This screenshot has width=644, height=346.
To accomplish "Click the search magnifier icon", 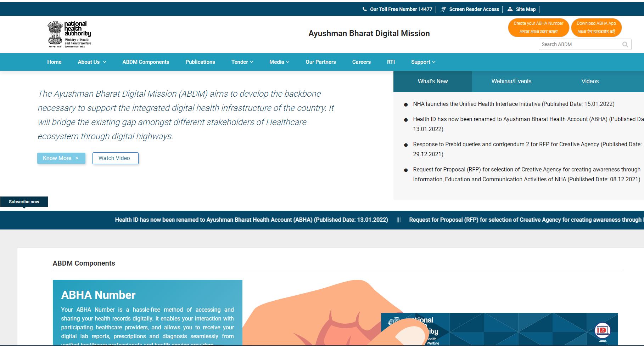I will (625, 45).
